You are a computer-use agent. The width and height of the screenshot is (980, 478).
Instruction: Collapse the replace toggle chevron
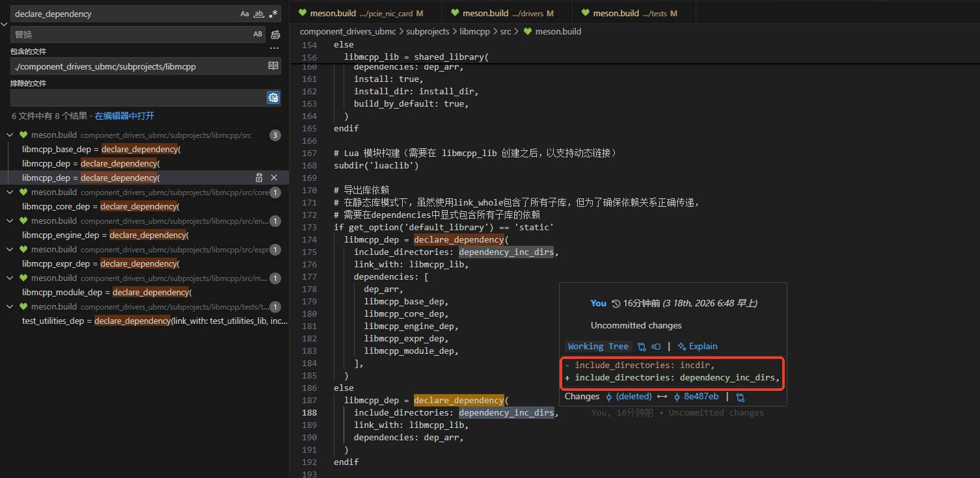pos(5,24)
